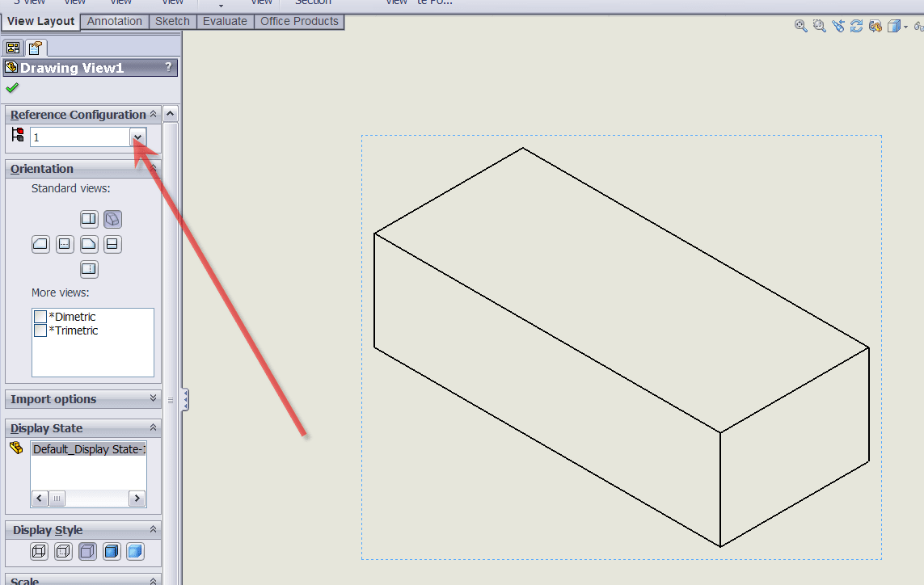924x585 pixels.
Task: Click the Previous View icon
Action: point(838,26)
